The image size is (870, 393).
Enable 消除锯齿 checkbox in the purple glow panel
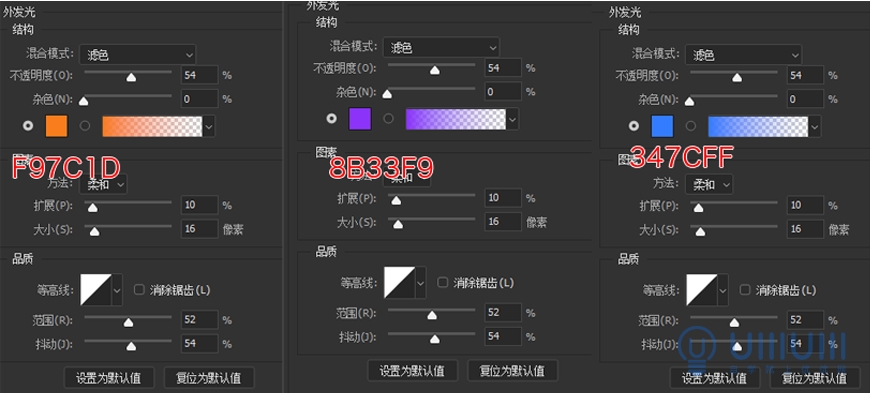tap(442, 283)
